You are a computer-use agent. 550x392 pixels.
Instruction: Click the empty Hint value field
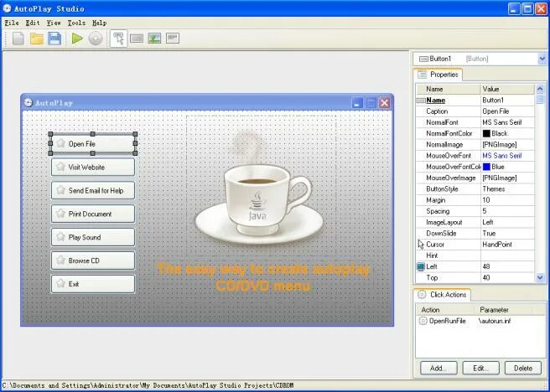[507, 255]
